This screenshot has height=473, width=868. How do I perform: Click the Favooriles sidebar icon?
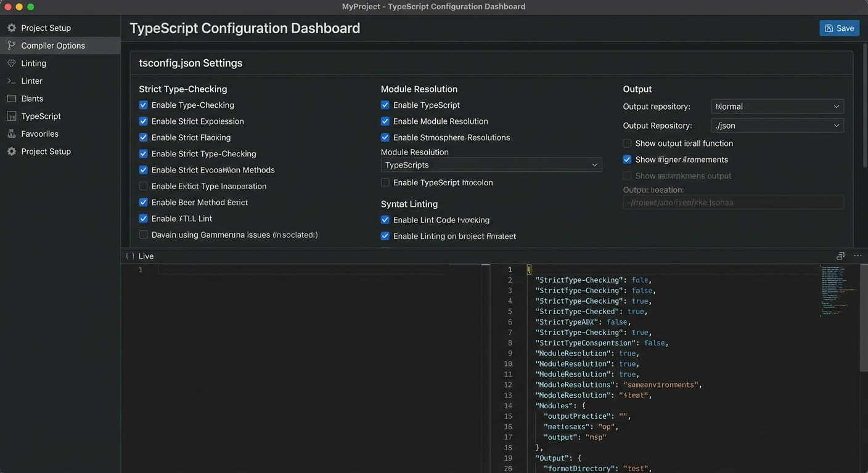(11, 134)
